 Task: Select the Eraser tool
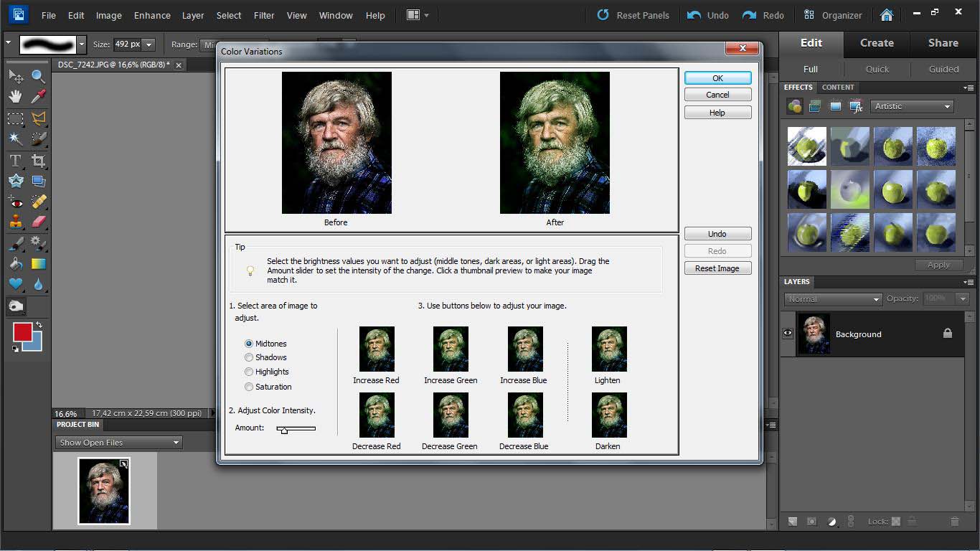click(38, 222)
